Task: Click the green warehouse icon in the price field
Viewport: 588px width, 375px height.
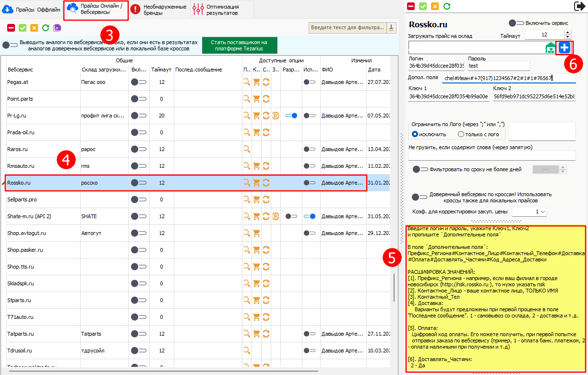Action: tap(550, 47)
